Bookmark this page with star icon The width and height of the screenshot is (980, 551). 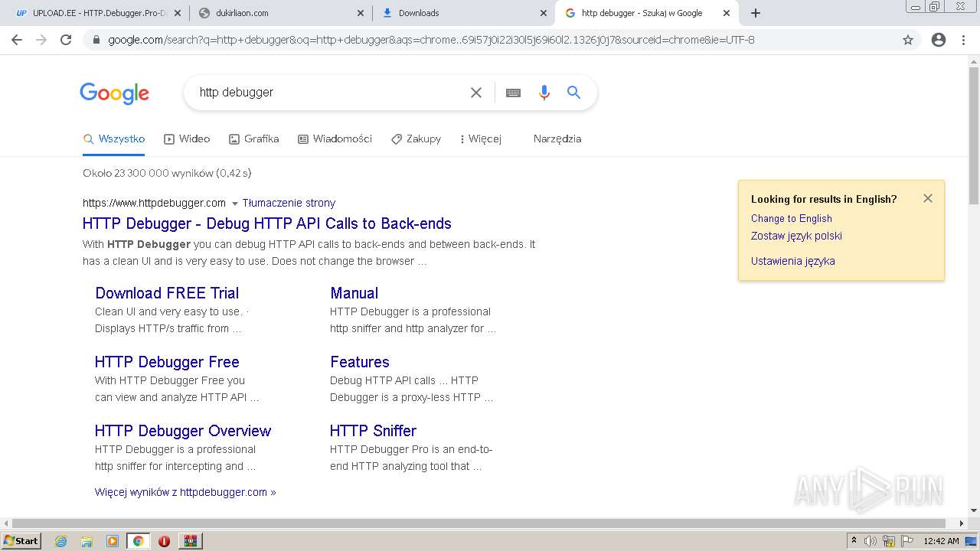coord(908,40)
